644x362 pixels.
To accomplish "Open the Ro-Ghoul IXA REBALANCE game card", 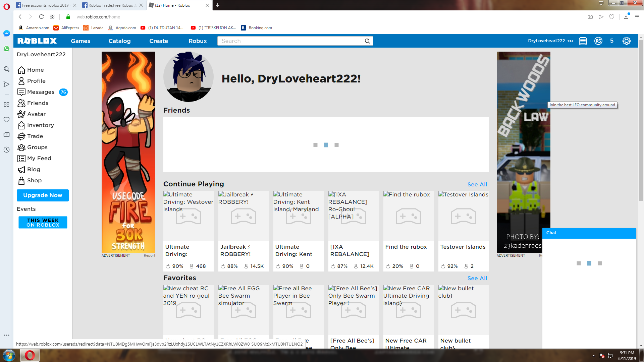I will (x=353, y=231).
